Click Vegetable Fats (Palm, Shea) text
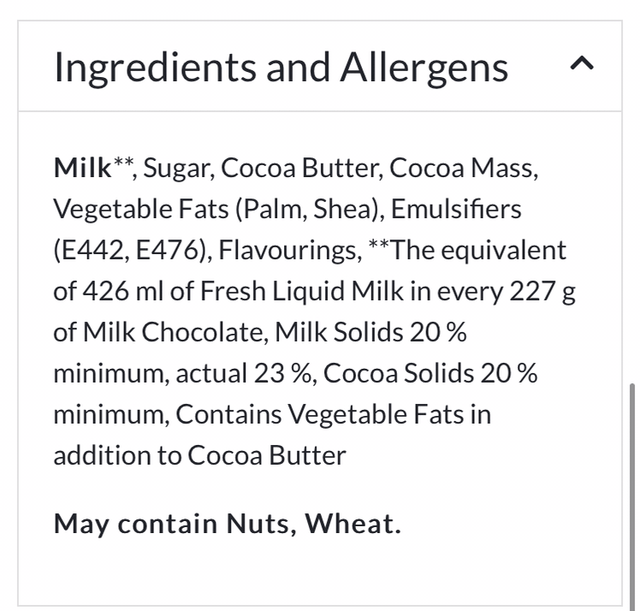Screen dimensions: 640x611 (x=216, y=209)
